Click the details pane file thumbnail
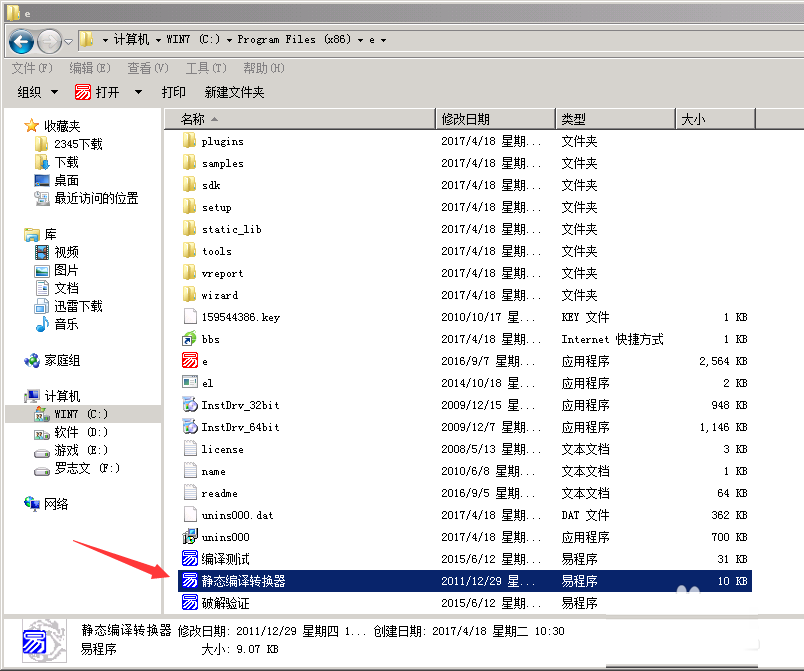804x671 pixels. click(x=44, y=640)
